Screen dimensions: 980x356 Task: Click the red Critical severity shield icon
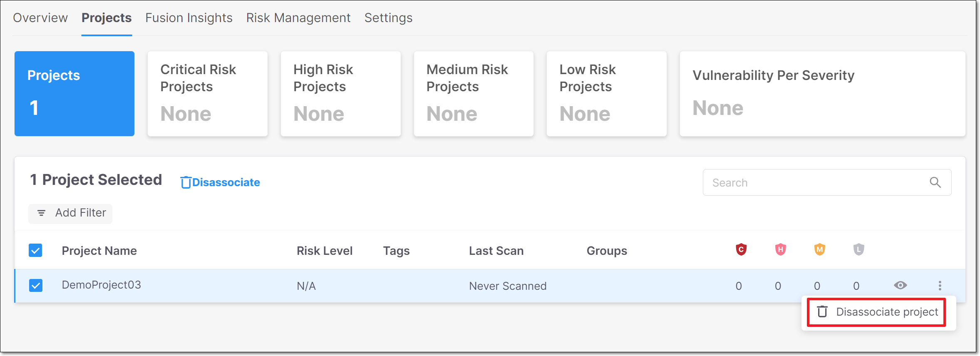pos(741,249)
